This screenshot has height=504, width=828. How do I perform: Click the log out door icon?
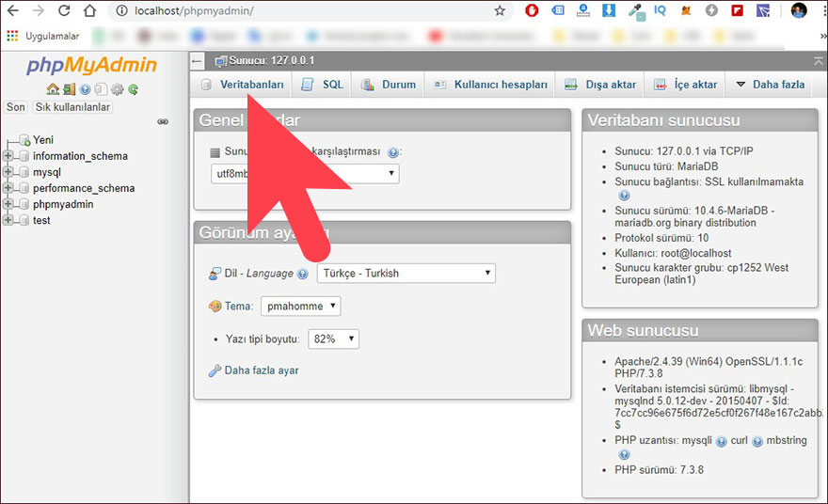tap(69, 89)
